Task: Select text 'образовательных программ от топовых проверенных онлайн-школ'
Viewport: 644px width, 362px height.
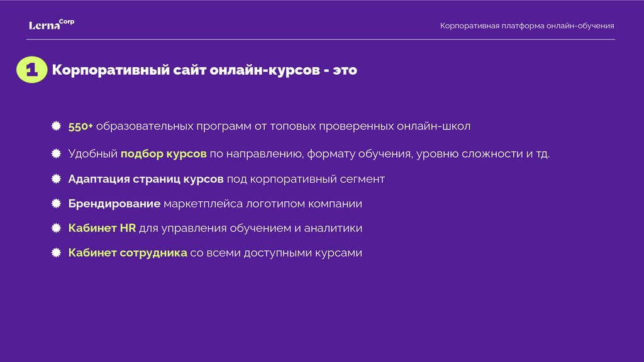Action: tap(283, 126)
